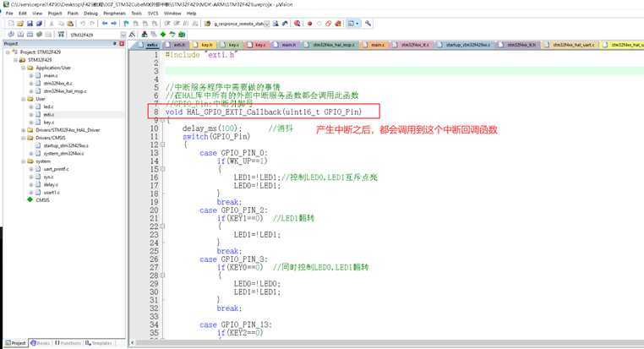The height and width of the screenshot is (349, 644).
Task: Translate the current file from the build toolbar
Action: (11, 35)
